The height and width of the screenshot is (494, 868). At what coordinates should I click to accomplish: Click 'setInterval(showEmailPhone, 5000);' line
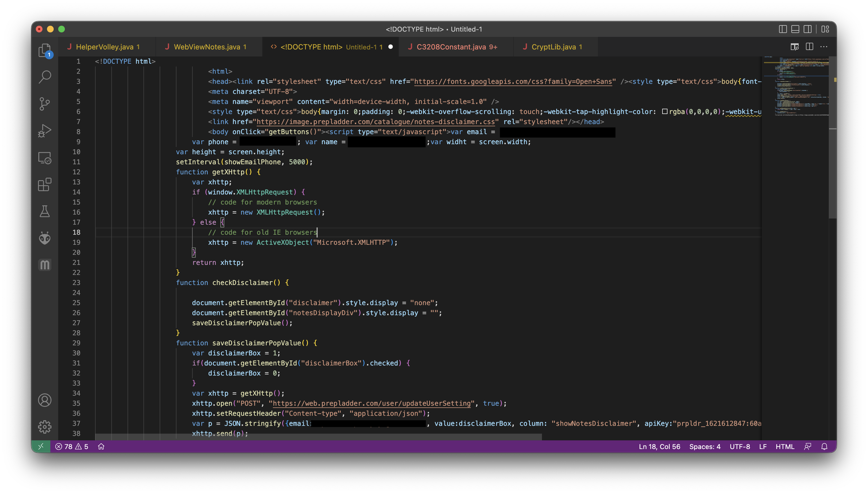(x=244, y=162)
